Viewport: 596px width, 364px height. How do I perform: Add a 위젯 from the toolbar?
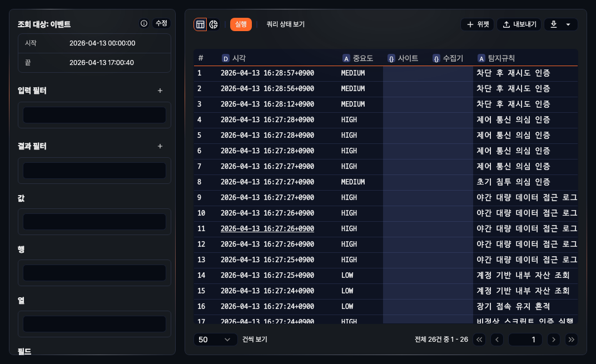pos(478,24)
